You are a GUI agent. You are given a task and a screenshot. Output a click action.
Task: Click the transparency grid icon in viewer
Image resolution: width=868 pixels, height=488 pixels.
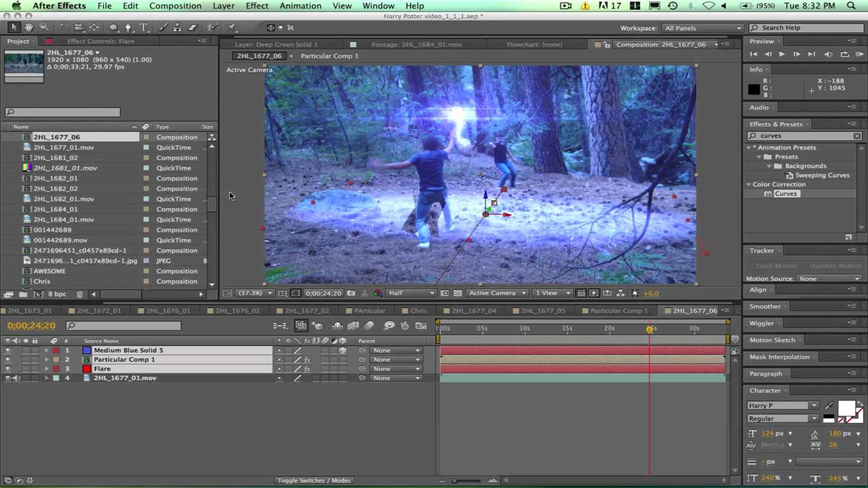(458, 293)
